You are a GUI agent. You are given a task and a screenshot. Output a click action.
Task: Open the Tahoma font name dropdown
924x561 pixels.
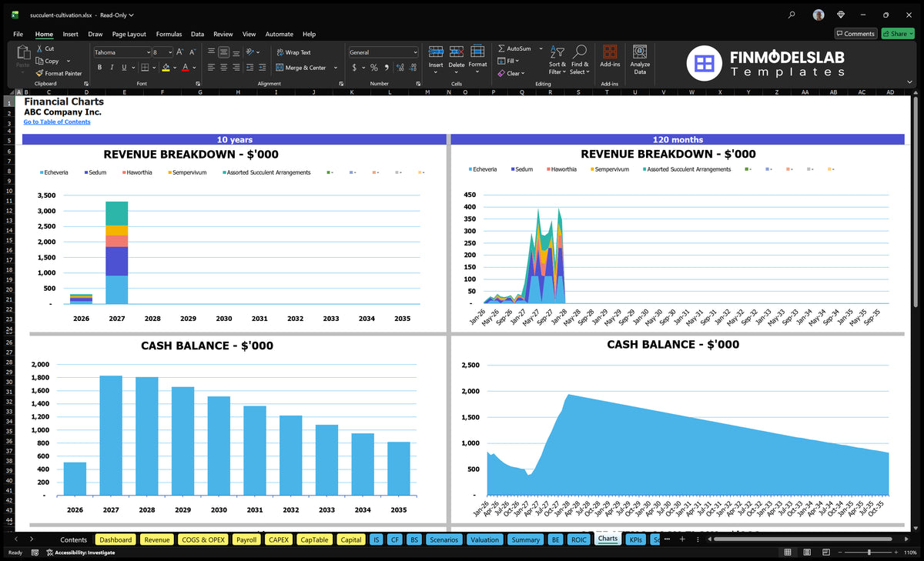[148, 52]
